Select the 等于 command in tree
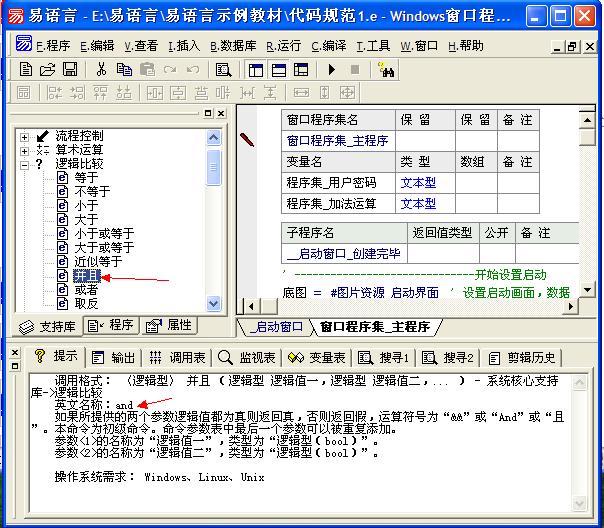The width and height of the screenshot is (604, 528). point(86,178)
